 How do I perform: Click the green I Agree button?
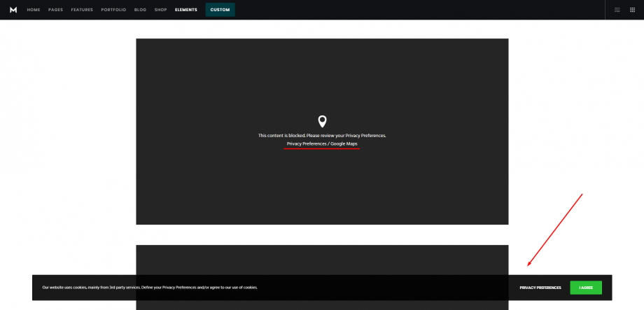point(586,288)
